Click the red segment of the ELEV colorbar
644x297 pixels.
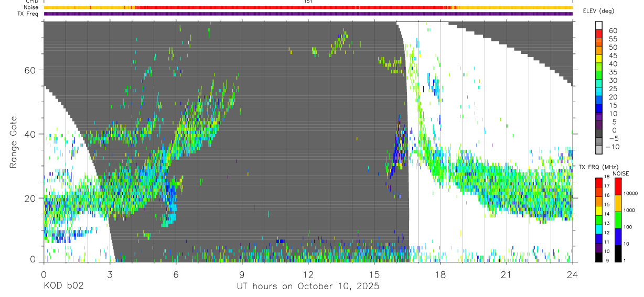click(599, 34)
